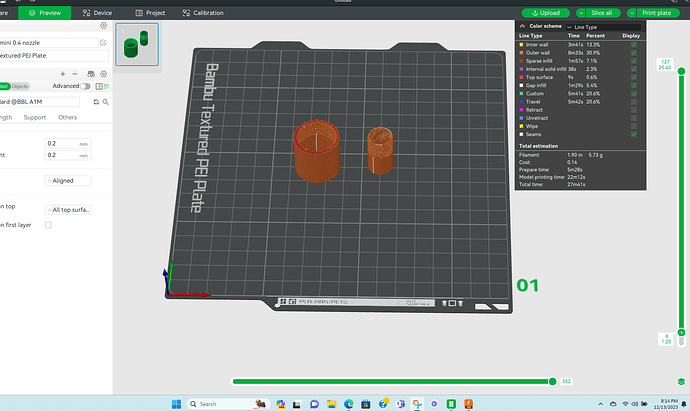Click the Slice all button
This screenshot has height=411, width=690.
[x=603, y=13]
